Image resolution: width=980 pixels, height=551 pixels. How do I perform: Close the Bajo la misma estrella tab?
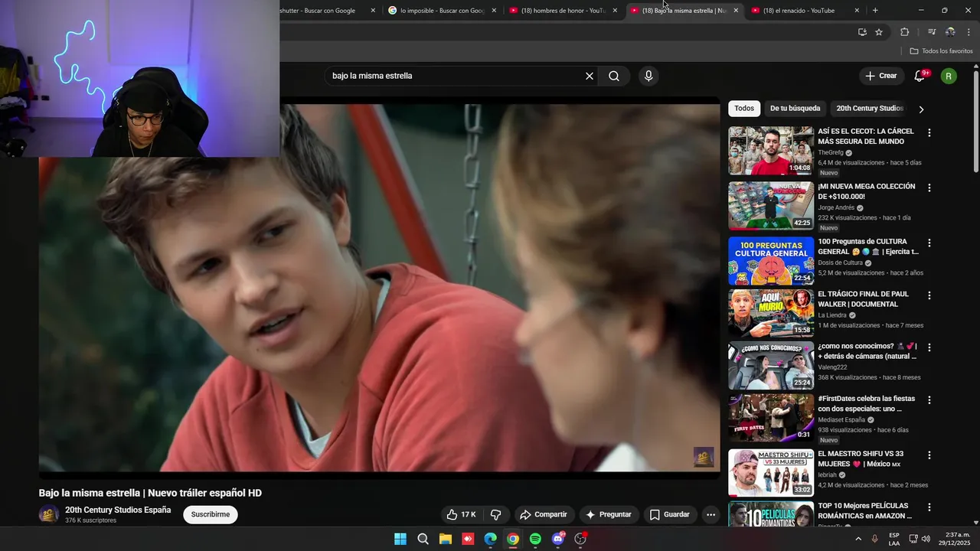[x=736, y=11]
